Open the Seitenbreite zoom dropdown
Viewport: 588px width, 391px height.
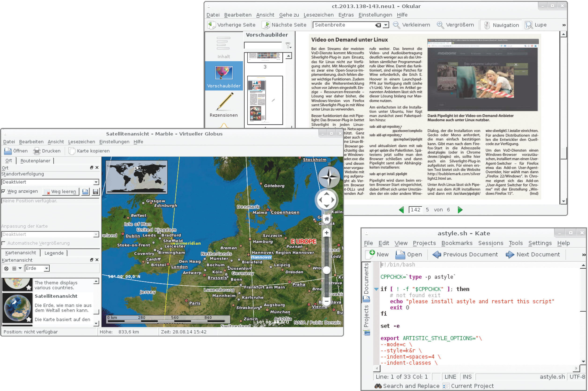coord(386,25)
